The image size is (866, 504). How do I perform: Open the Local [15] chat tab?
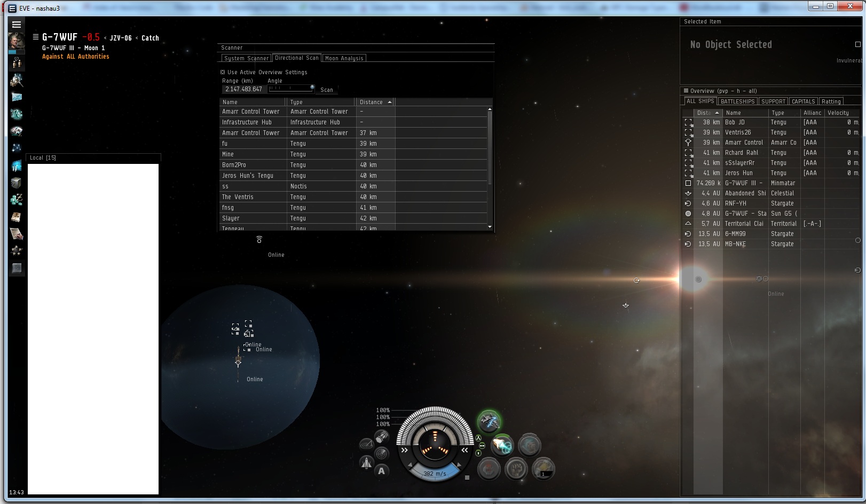[x=43, y=157]
